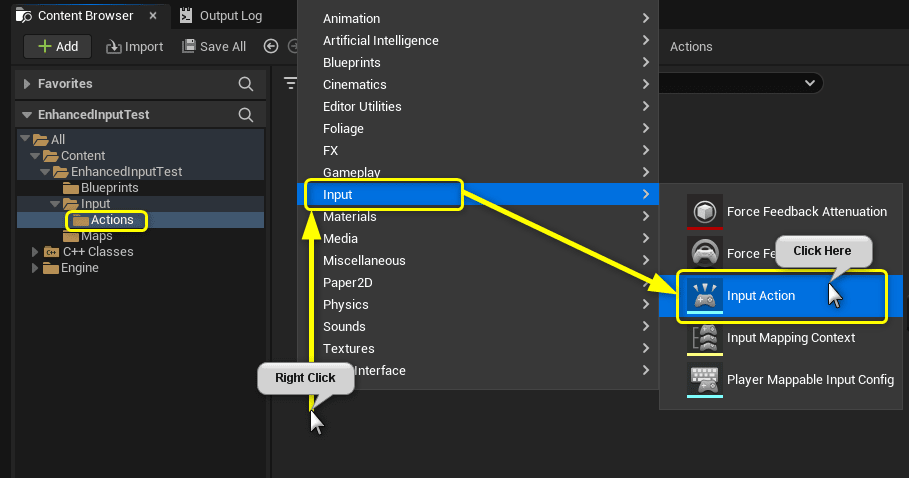Open the Blueprints submenu
909x478 pixels.
click(478, 63)
